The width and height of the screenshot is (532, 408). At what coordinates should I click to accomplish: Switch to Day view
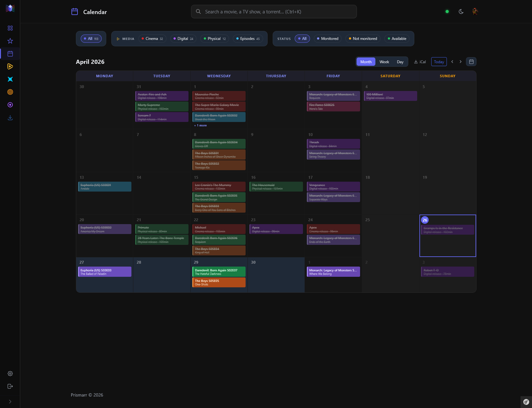click(400, 62)
